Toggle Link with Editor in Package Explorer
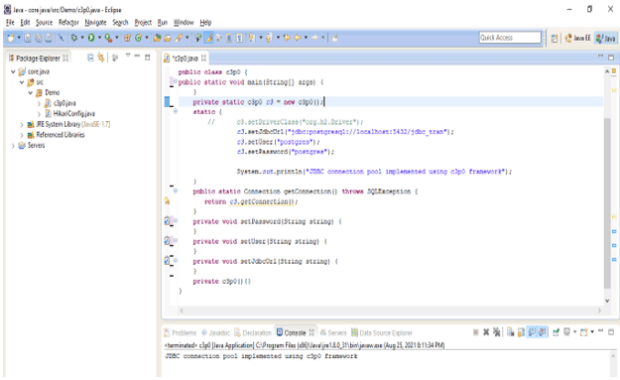Viewport: 620px width, 380px height. coord(101,58)
